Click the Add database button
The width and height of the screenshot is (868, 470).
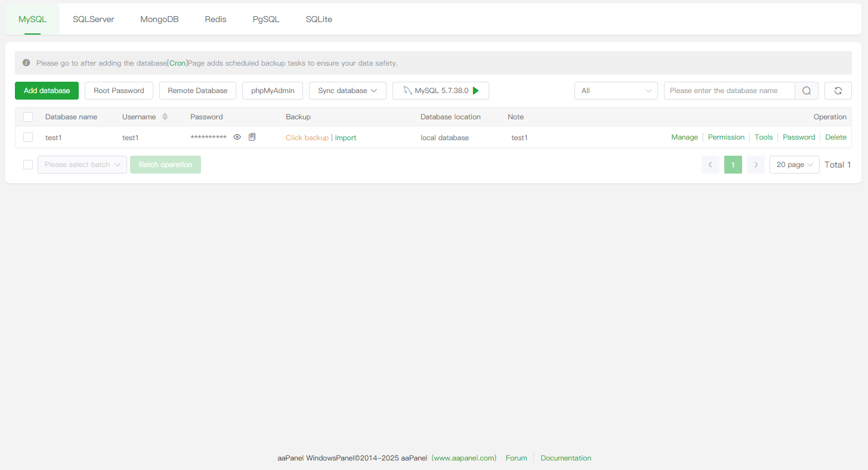(47, 91)
